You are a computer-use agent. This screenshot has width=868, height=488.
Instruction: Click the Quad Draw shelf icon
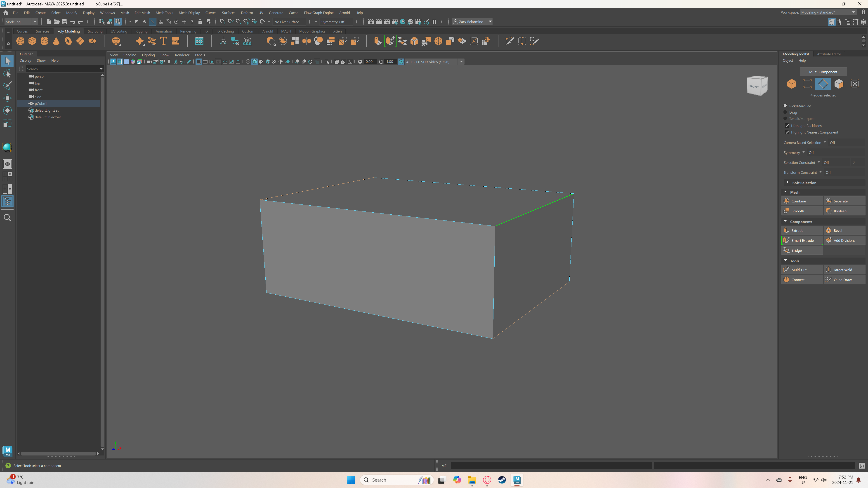(534, 41)
